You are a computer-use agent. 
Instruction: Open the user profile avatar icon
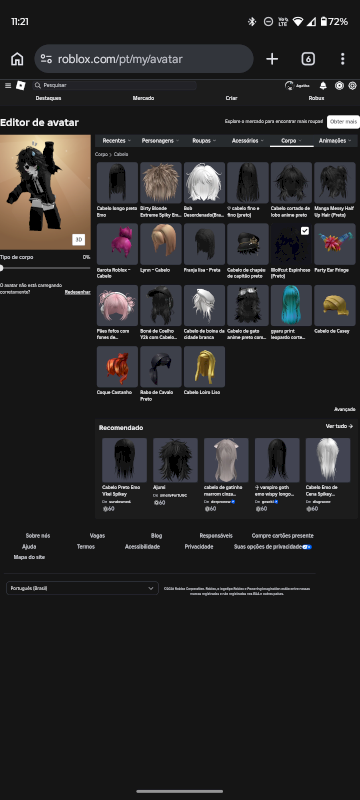point(289,86)
